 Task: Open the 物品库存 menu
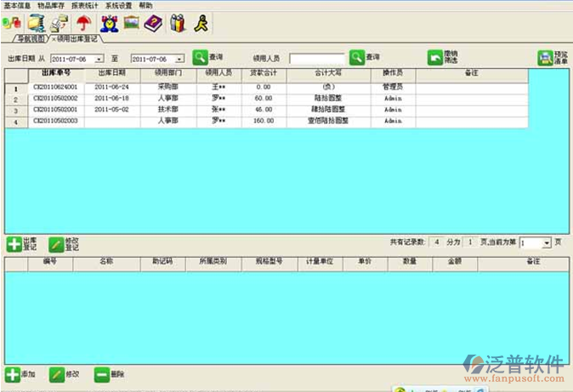pos(51,5)
